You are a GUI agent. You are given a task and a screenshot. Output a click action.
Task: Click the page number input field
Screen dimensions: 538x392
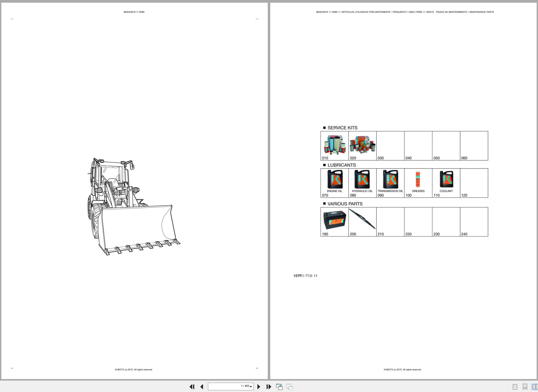tap(231, 387)
